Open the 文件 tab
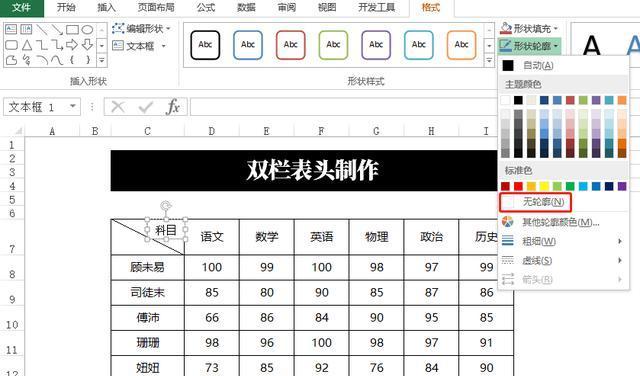 (21, 8)
